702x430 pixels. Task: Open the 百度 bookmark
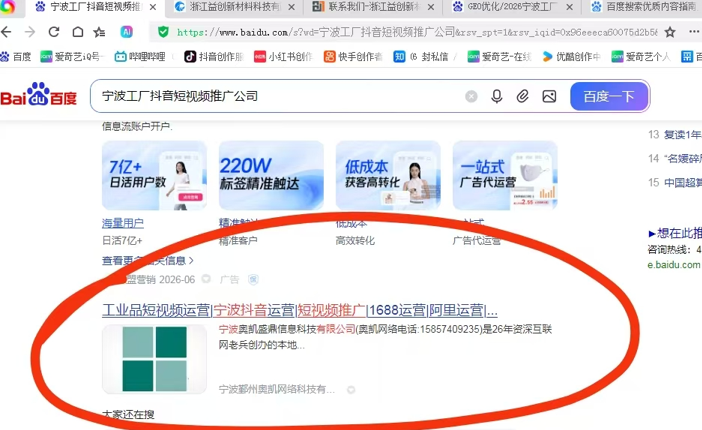[16, 56]
